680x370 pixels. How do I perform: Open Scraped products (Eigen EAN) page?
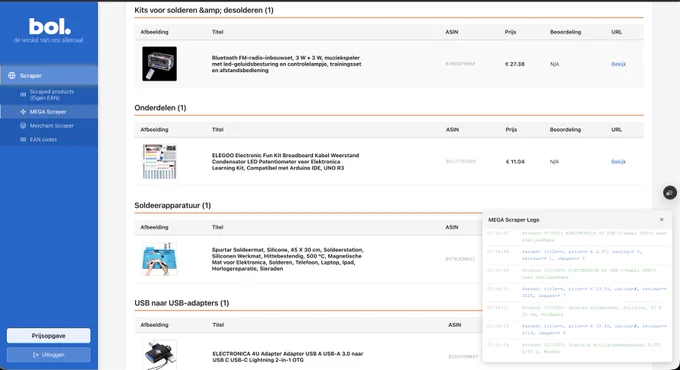[x=49, y=95]
